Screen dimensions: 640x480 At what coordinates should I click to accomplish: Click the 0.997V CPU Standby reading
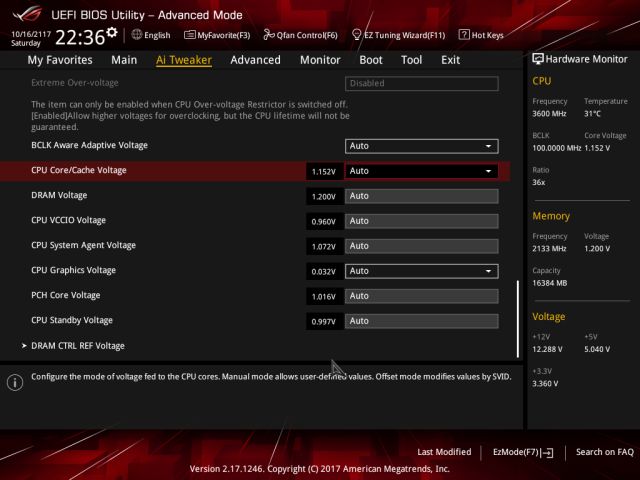click(x=324, y=322)
